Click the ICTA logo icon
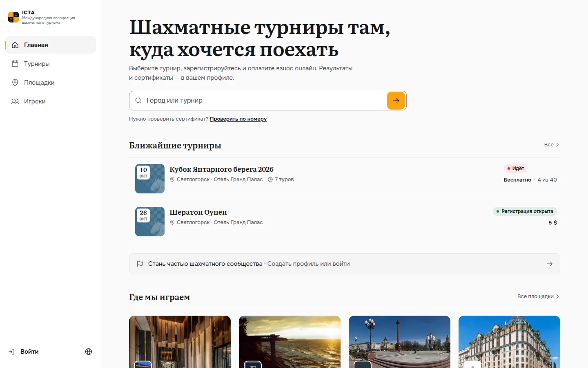 (x=13, y=17)
